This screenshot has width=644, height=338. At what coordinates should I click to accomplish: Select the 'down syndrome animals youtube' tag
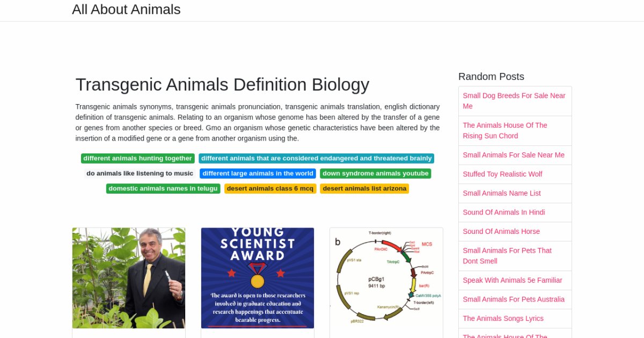coord(375,173)
